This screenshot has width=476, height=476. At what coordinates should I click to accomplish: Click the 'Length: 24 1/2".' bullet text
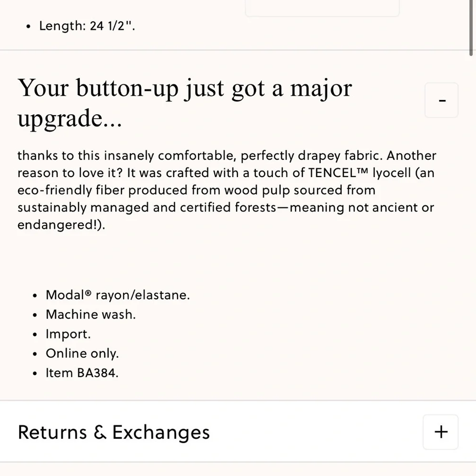click(x=87, y=26)
